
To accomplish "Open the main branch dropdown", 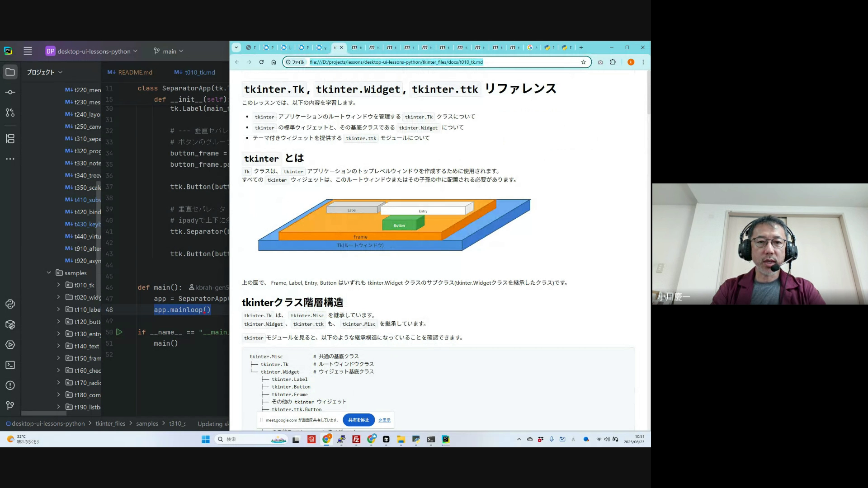I will 169,51.
